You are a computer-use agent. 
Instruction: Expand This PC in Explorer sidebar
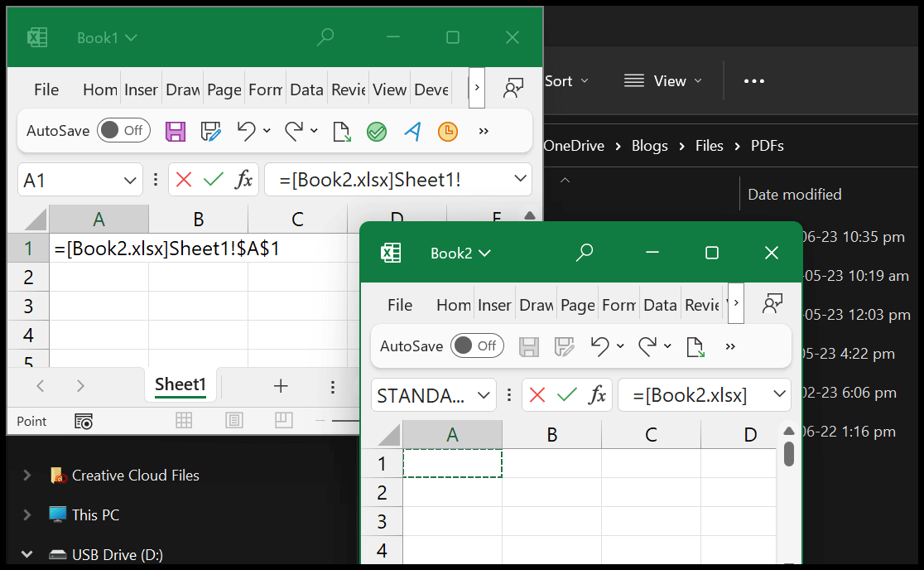pyautogui.click(x=27, y=514)
